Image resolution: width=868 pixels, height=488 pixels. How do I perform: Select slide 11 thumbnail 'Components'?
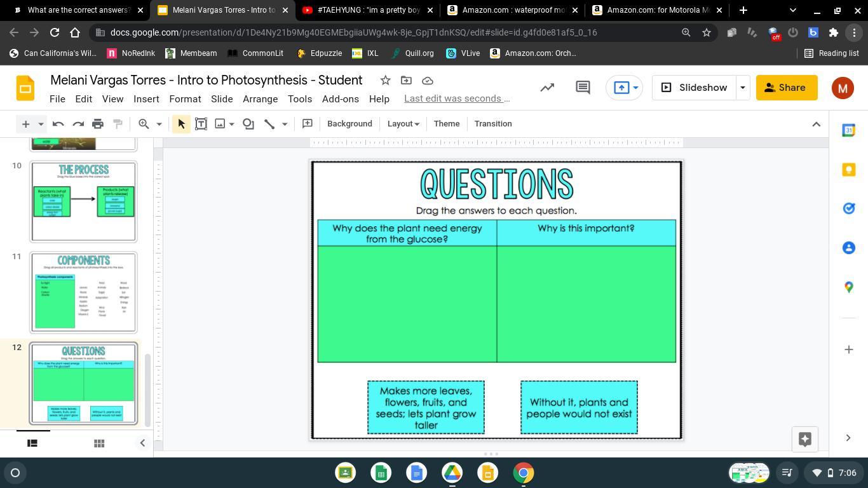coord(83,292)
